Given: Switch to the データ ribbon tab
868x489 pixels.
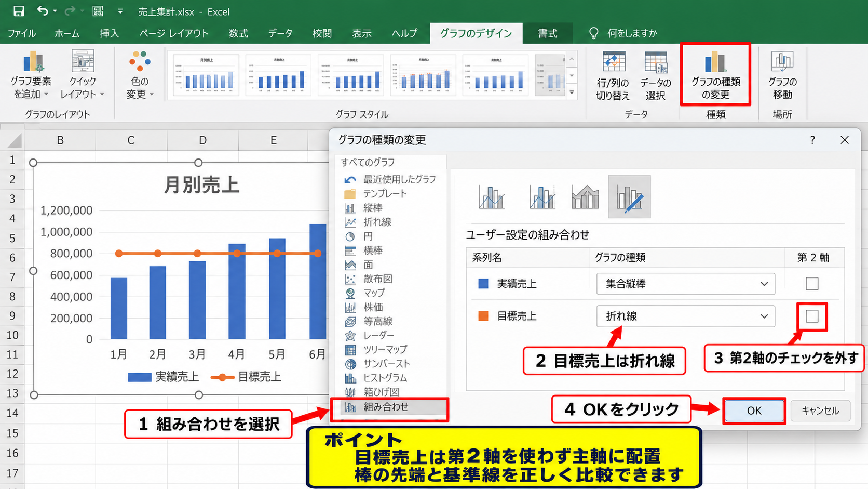Looking at the screenshot, I should [280, 33].
